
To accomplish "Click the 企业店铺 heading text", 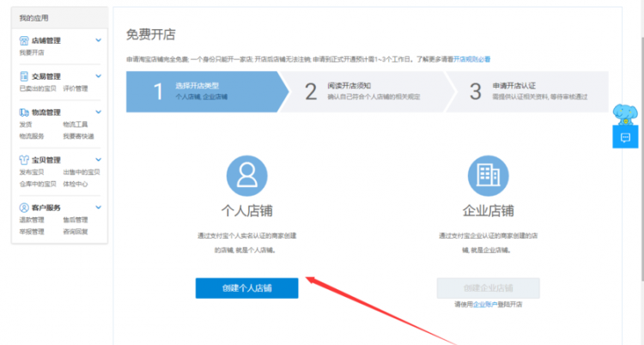I will [488, 211].
